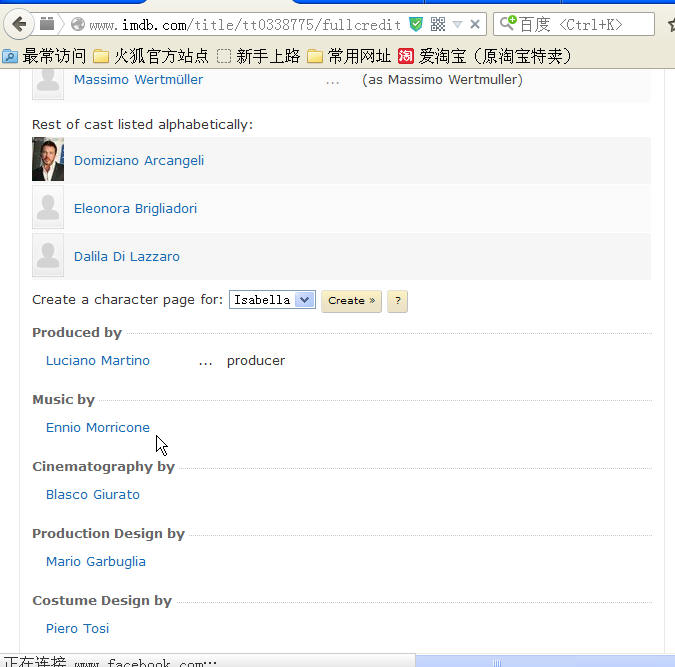Open Eleonora Brigliadori's profile link

click(135, 208)
